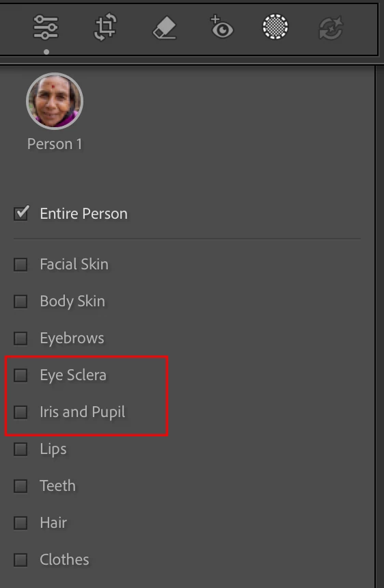Image resolution: width=384 pixels, height=588 pixels.
Task: Select the Masking tool icon
Action: click(x=275, y=27)
